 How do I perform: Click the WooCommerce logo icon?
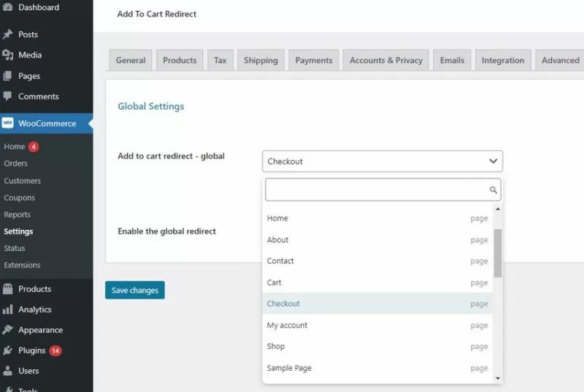[x=7, y=123]
